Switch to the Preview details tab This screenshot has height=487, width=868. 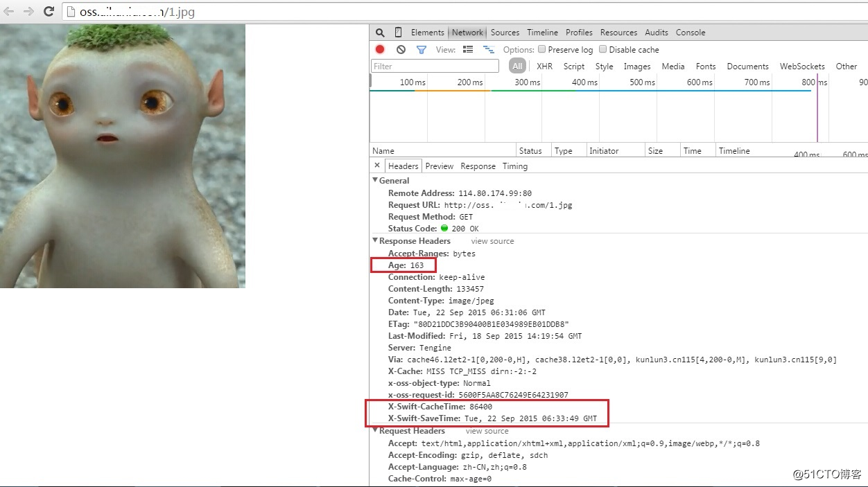pos(439,166)
